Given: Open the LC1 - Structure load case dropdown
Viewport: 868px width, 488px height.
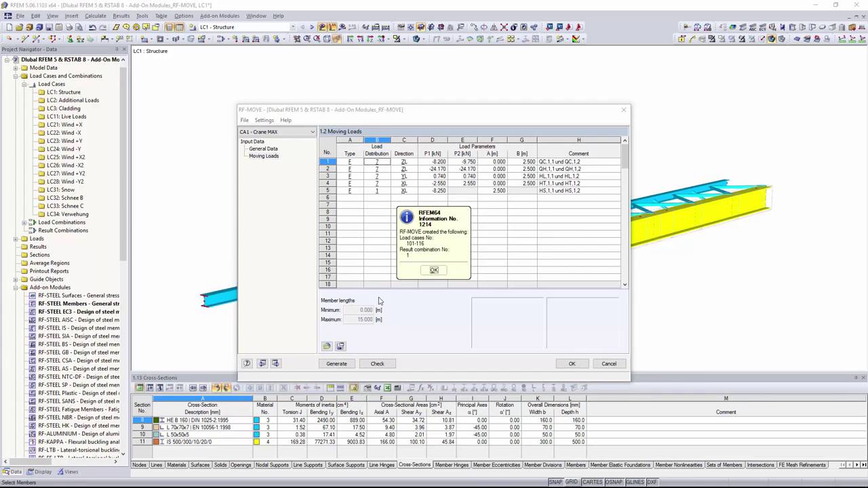Looking at the screenshot, I should (293, 27).
